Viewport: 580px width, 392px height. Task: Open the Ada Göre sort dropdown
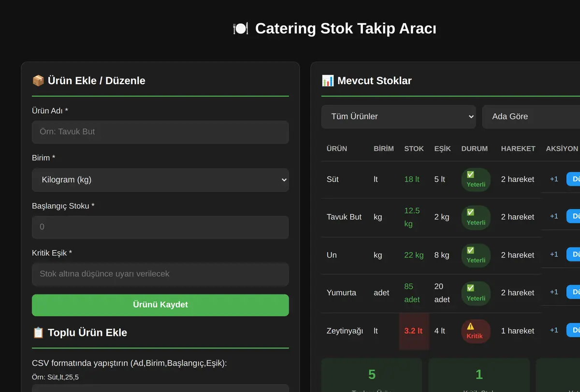(531, 116)
